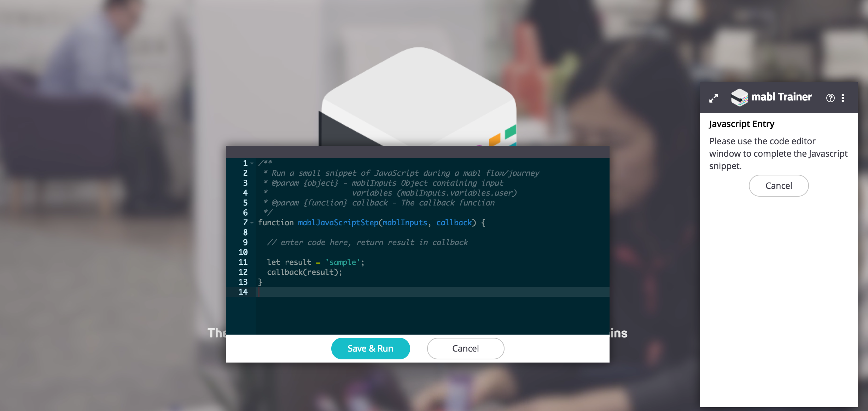Click the help question mark icon
The image size is (868, 411).
[x=831, y=98]
